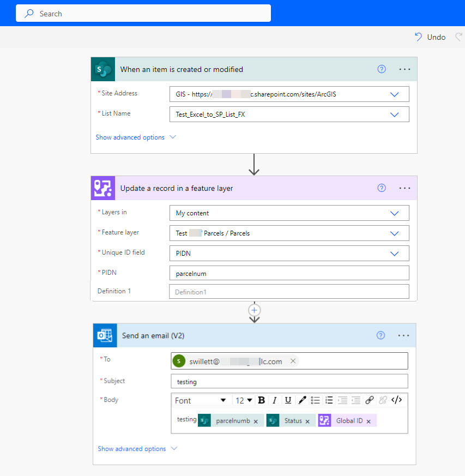The width and height of the screenshot is (465, 476).
Task: Open the HTML code view icon
Action: [x=397, y=400]
